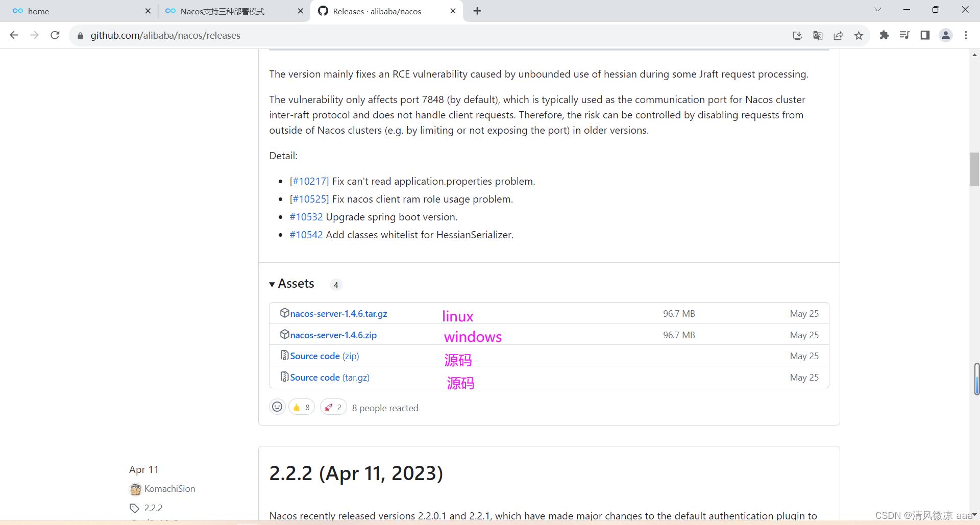Screen dimensions: 980x525
Task: Click the May 25 date on the zip row
Action: pyautogui.click(x=804, y=335)
